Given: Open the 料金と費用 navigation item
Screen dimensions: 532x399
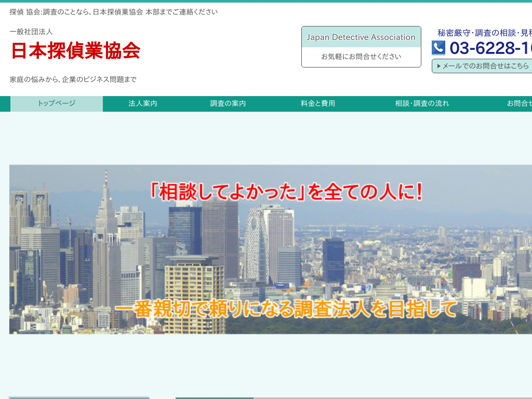Looking at the screenshot, I should pos(318,103).
